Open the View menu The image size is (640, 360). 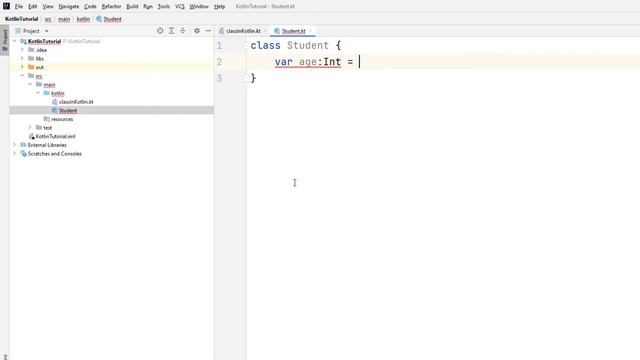click(x=48, y=7)
